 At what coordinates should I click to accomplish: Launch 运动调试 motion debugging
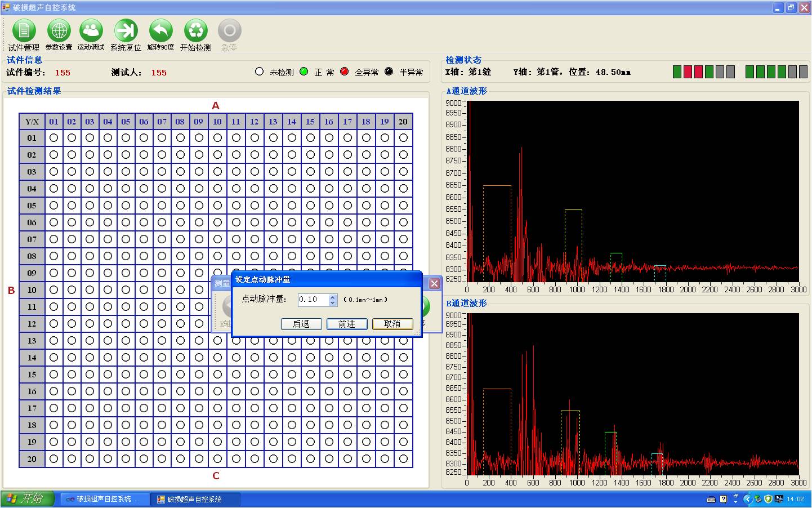[x=91, y=31]
